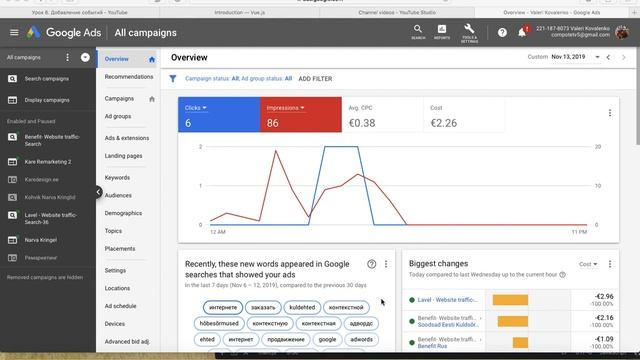The height and width of the screenshot is (360, 640).
Task: Open the Help question mark
Action: pos(502,33)
